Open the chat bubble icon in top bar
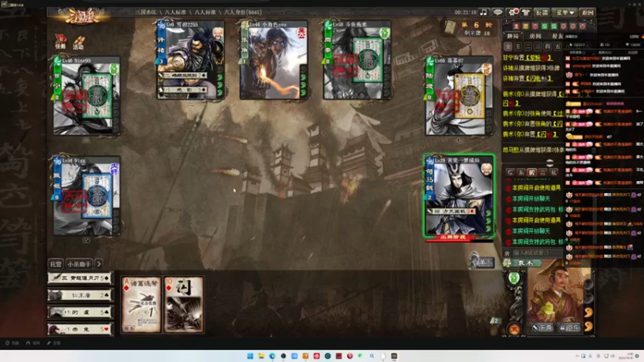The width and height of the screenshot is (644, 362). [x=497, y=12]
